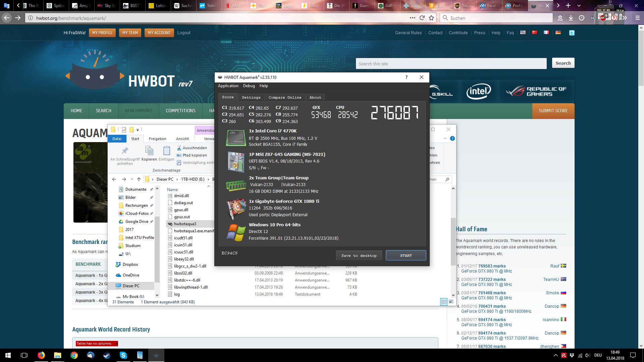Click the Logout link
The image size is (644, 362).
click(x=184, y=33)
